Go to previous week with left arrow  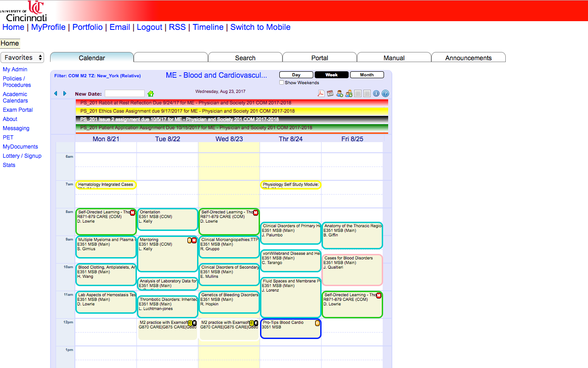click(56, 93)
